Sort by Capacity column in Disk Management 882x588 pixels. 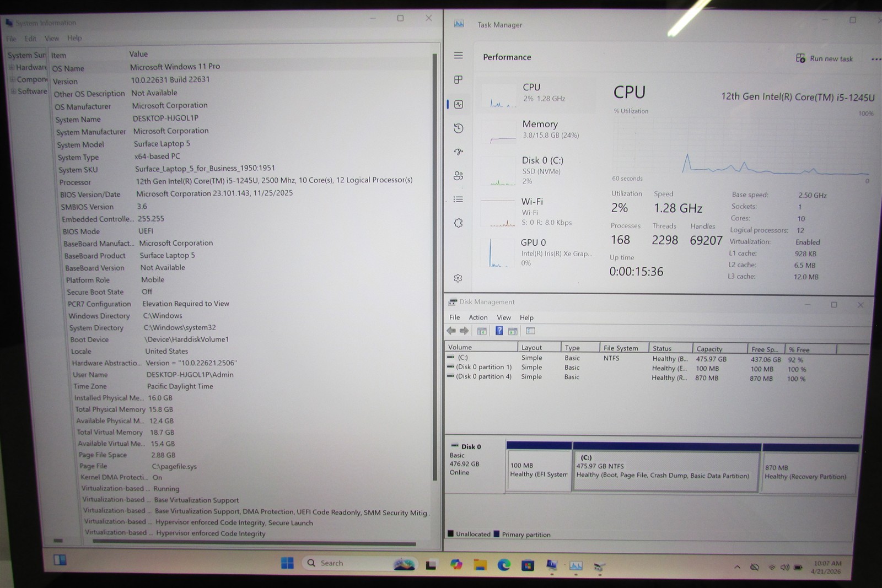(x=719, y=349)
